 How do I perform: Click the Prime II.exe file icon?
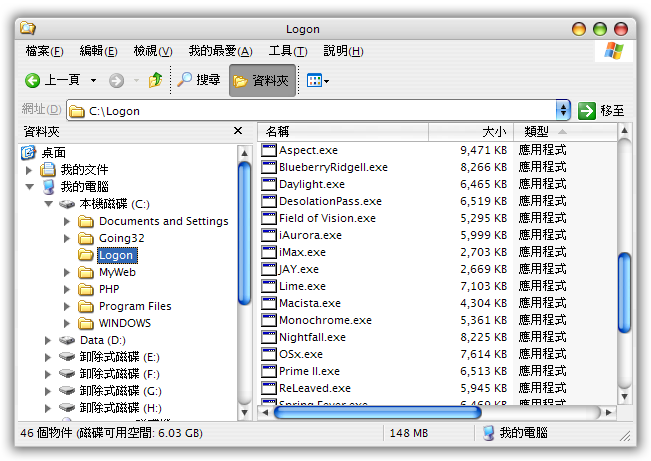pyautogui.click(x=269, y=371)
